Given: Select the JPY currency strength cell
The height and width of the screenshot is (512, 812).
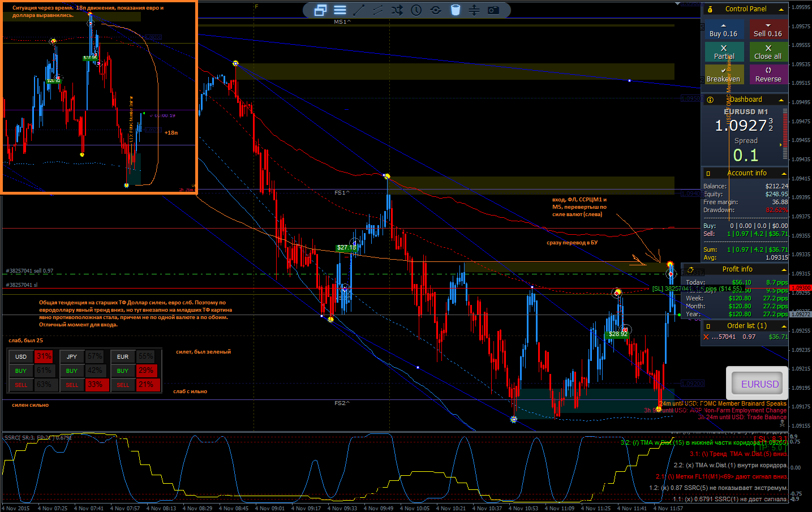Looking at the screenshot, I should click(x=72, y=356).
